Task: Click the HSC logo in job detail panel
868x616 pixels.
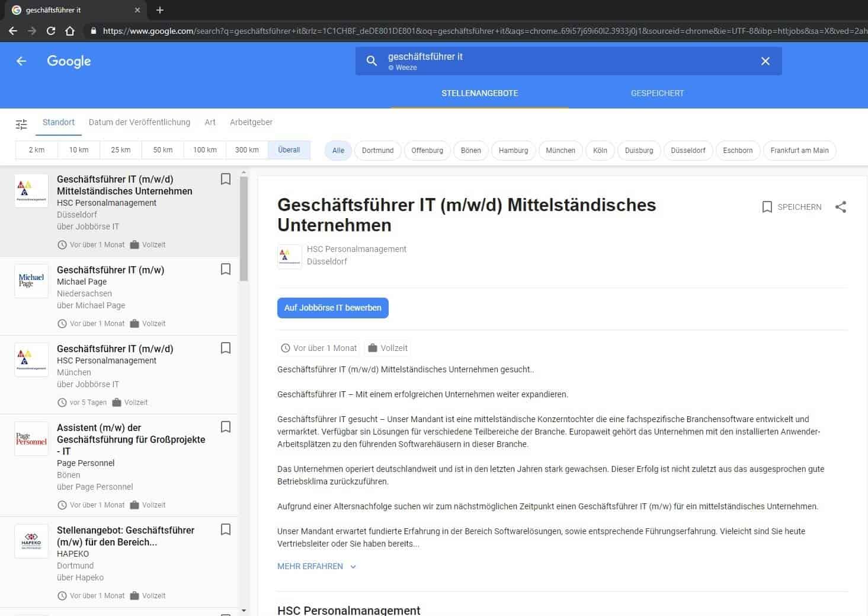Action: pyautogui.click(x=290, y=257)
